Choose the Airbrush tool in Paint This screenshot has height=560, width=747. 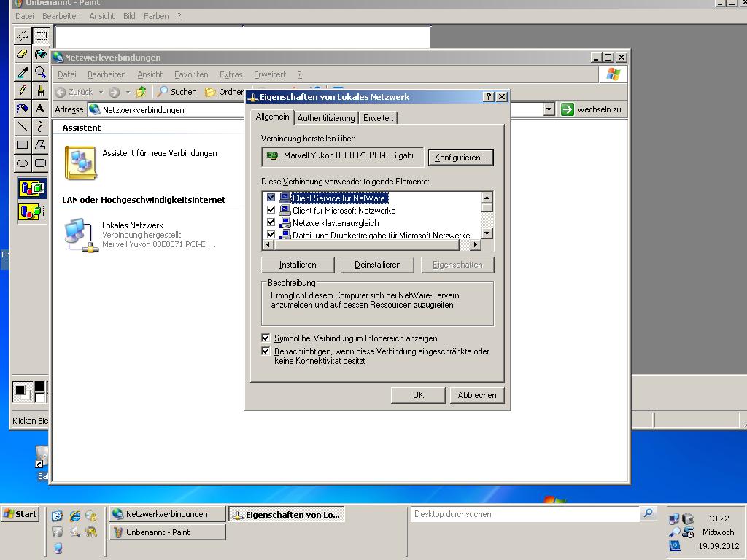(x=22, y=108)
